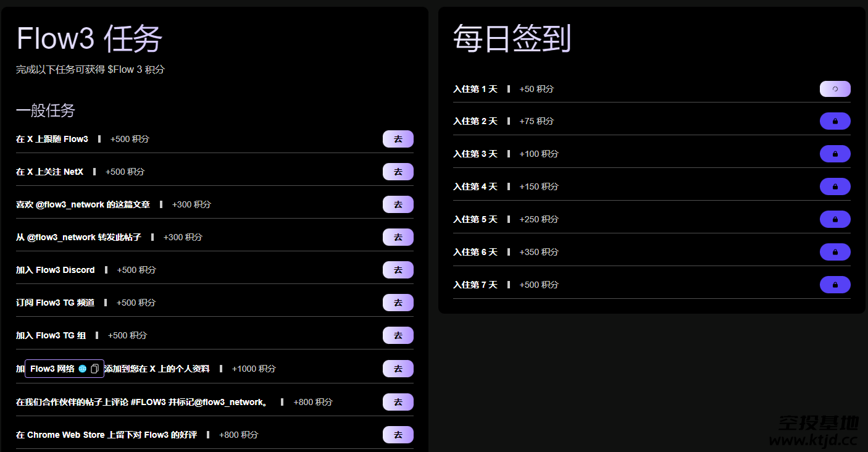Viewport: 868px width, 452px height.
Task: Click the 入住第 3 天 label
Action: click(475, 154)
